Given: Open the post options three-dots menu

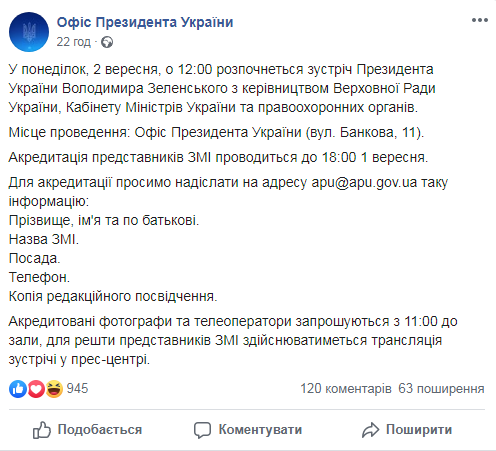Looking at the screenshot, I should (480, 20).
